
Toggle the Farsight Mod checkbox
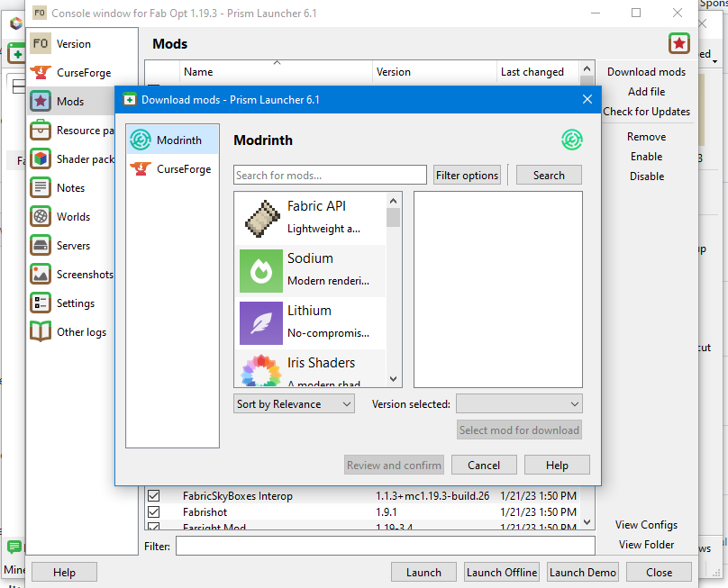(154, 527)
